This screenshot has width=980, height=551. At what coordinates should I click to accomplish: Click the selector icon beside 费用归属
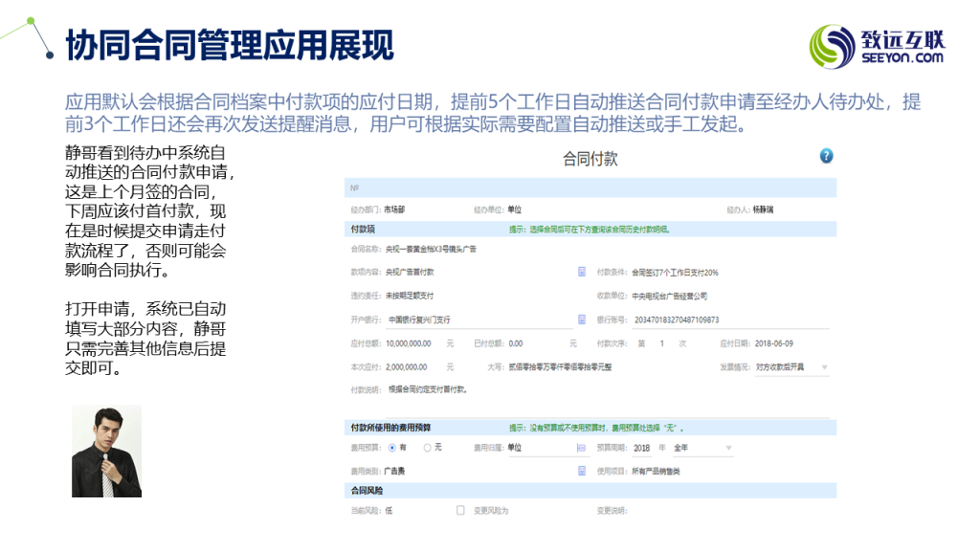582,447
